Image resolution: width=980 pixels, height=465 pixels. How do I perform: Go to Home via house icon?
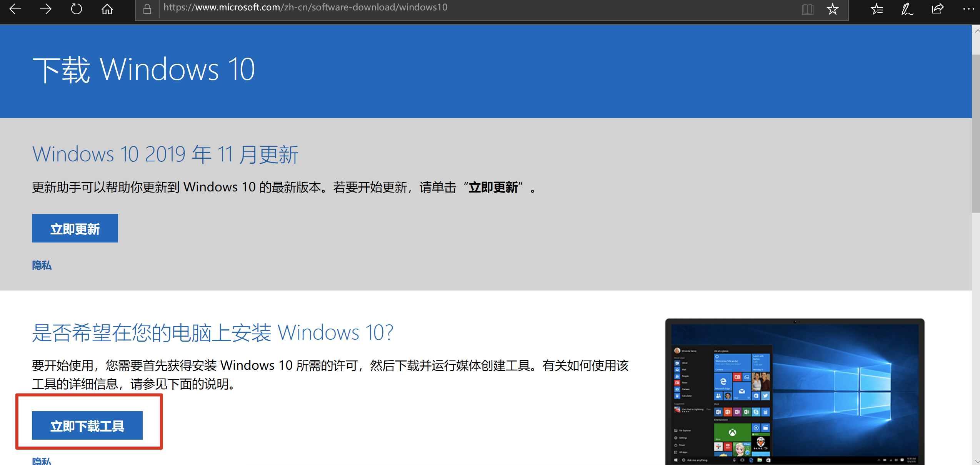tap(107, 9)
